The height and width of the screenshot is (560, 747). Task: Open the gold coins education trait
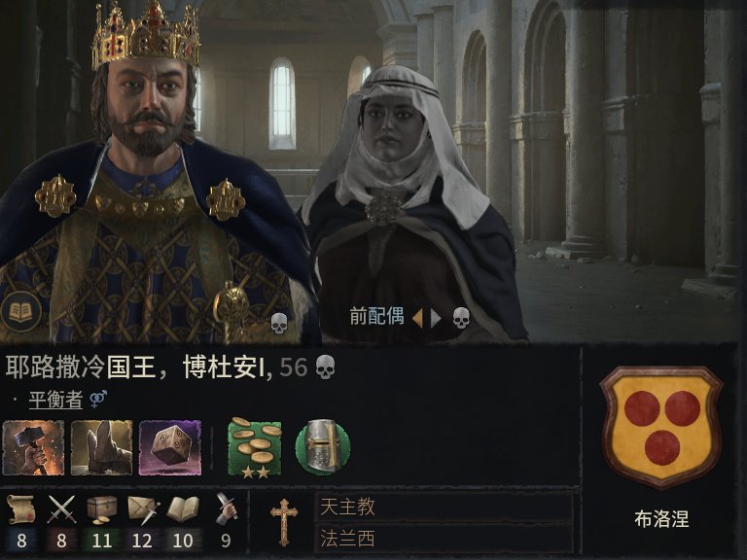pos(255,447)
